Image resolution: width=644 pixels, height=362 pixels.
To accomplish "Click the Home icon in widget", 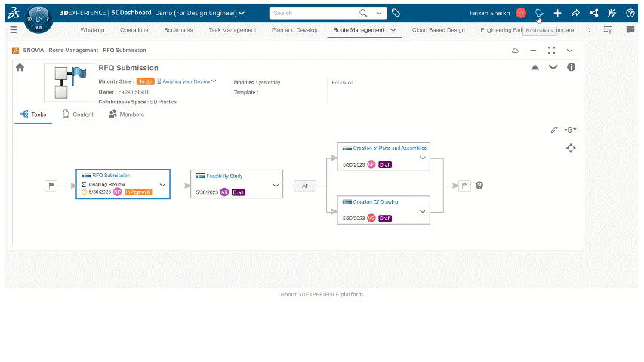I will pyautogui.click(x=20, y=67).
